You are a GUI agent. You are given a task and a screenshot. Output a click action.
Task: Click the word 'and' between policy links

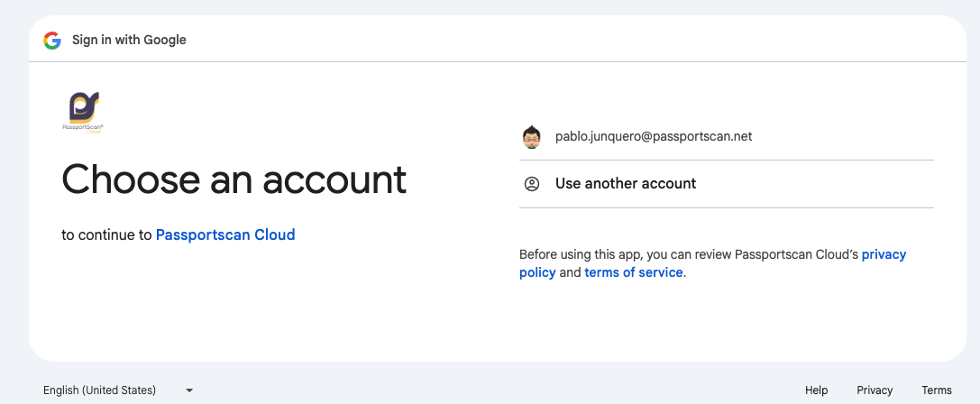570,272
